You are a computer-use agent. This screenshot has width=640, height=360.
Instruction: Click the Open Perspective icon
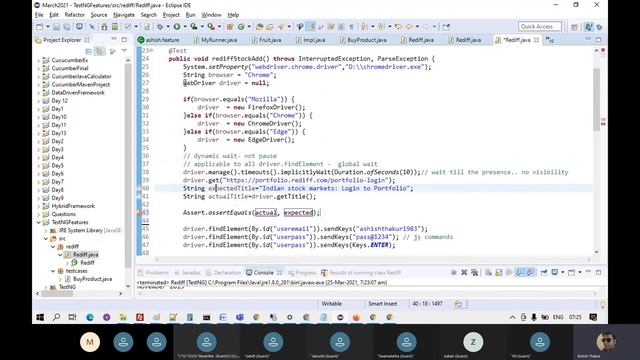(x=575, y=27)
